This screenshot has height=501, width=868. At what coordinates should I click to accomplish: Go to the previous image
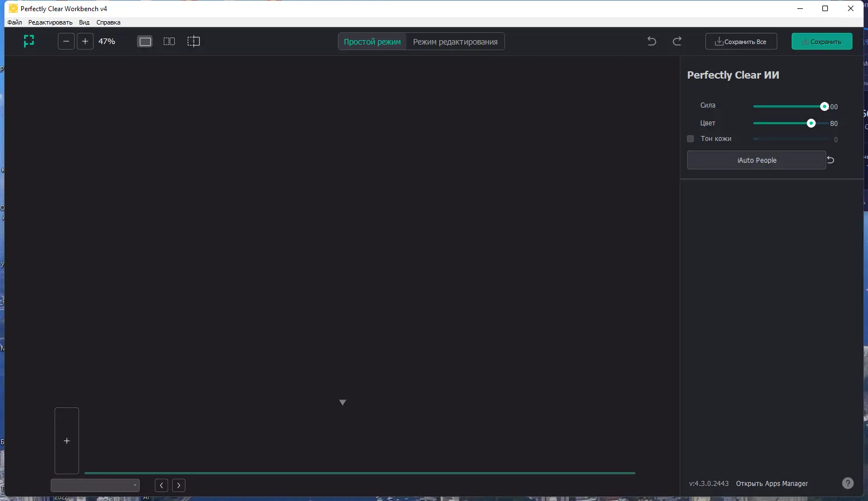point(161,485)
